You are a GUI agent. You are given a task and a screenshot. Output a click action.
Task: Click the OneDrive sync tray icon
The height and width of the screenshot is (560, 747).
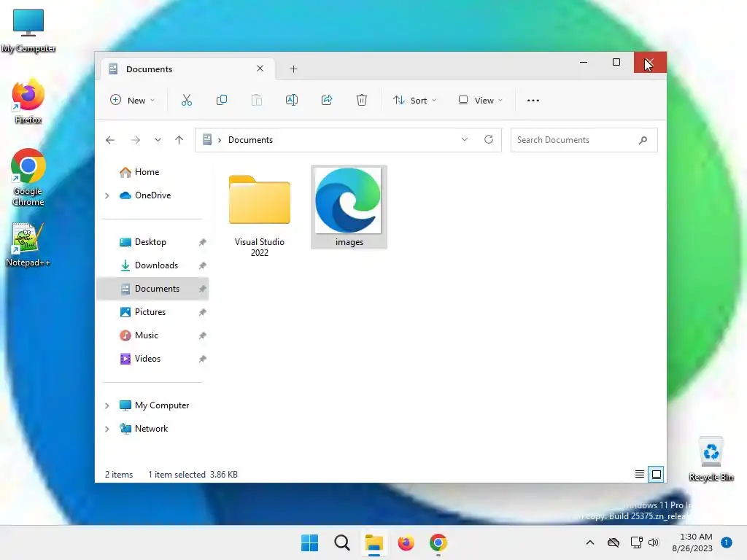(613, 542)
